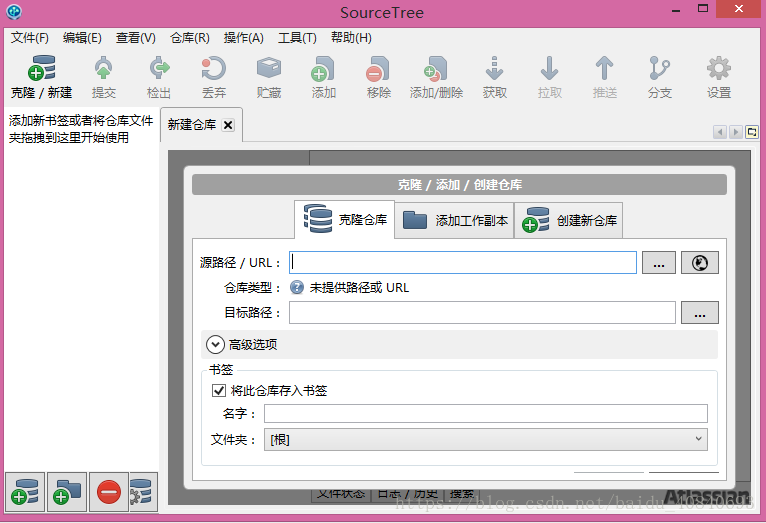The height and width of the screenshot is (523, 766).
Task: Click the 克隆 / 添加 / 创建仓库 header
Action: tap(459, 185)
